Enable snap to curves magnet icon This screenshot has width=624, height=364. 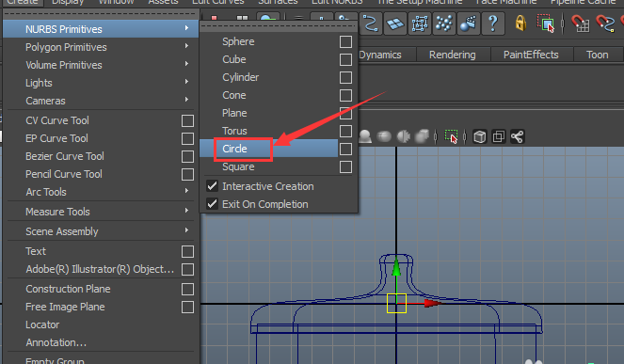pos(605,24)
